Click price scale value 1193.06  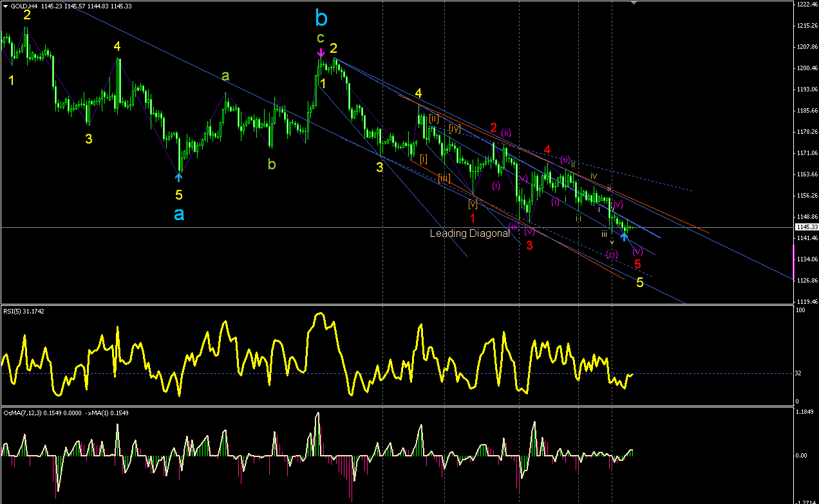[807, 89]
